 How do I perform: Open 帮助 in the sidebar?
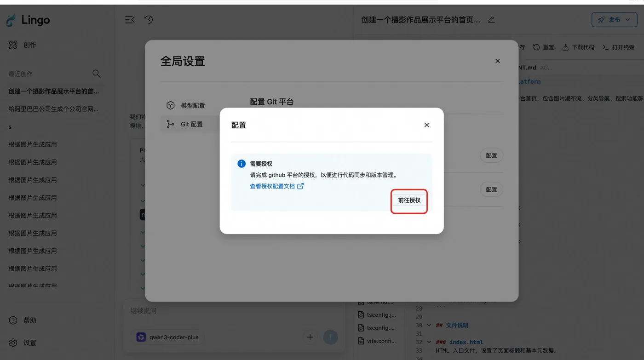point(23,320)
